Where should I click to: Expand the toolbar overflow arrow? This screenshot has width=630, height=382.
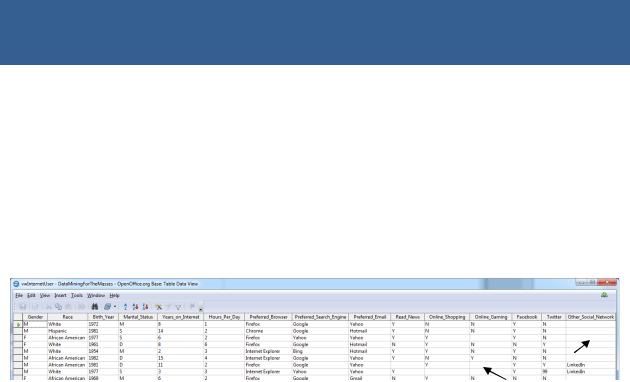pos(200,309)
